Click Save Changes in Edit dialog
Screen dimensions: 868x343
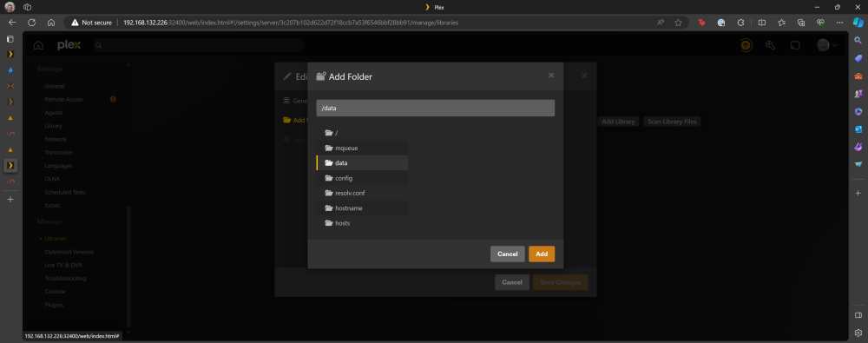click(560, 282)
